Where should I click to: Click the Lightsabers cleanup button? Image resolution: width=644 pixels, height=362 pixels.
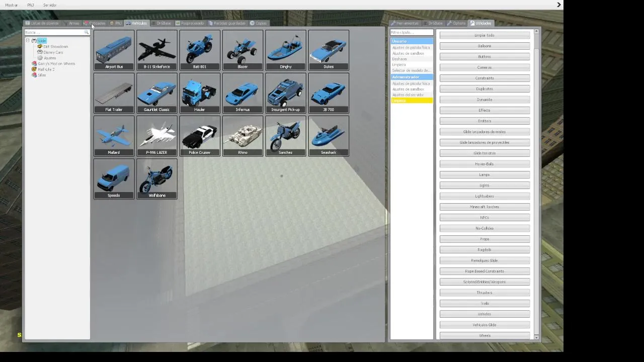coord(485,196)
